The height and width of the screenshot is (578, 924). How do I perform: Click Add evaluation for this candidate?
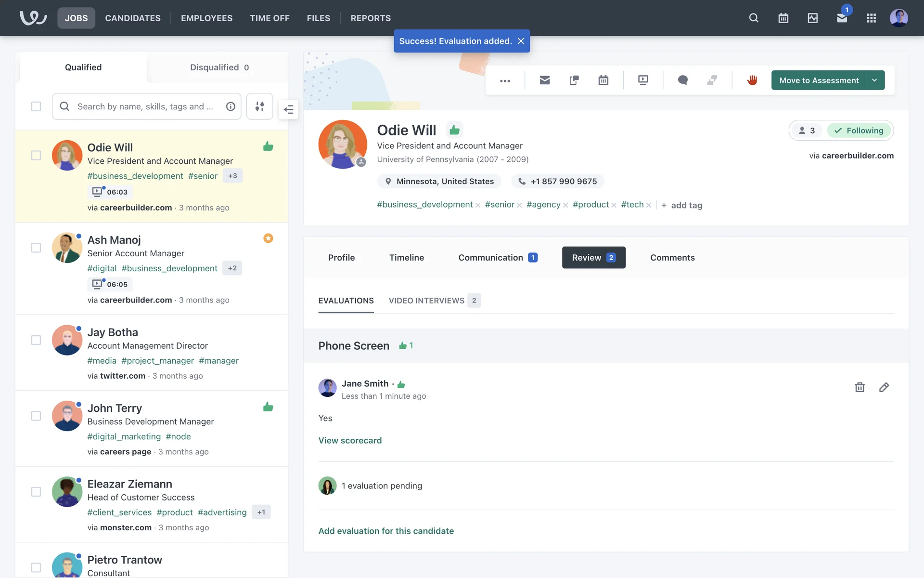(386, 531)
